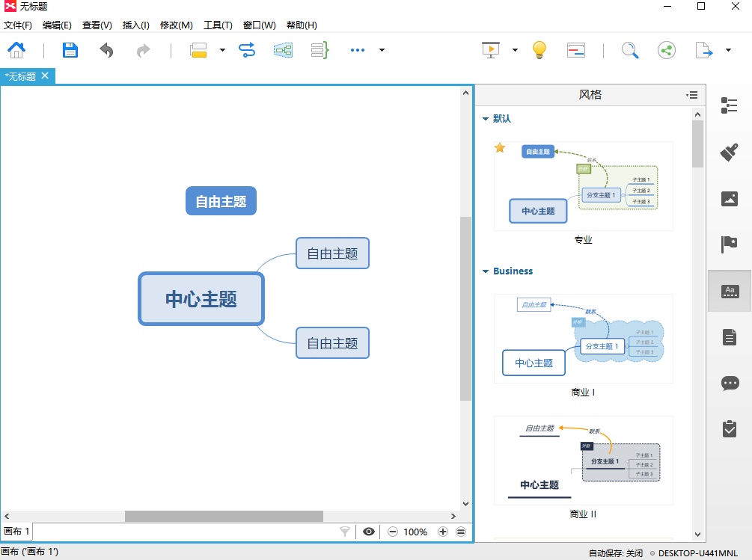Select the dark blue floating 自由主题 topic
This screenshot has height=560, width=752.
pos(221,200)
